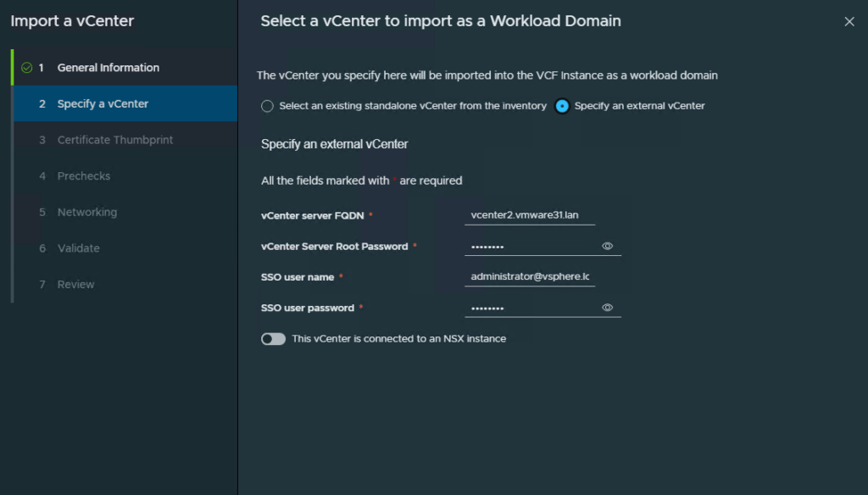Show the vCenter Server Root Password
The height and width of the screenshot is (495, 868).
coord(607,246)
